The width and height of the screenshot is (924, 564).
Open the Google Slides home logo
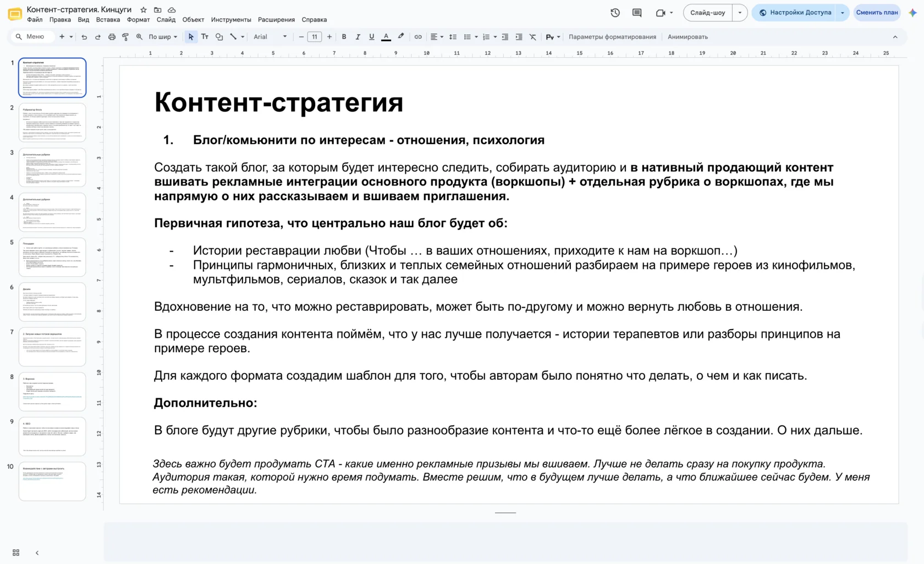pyautogui.click(x=15, y=14)
